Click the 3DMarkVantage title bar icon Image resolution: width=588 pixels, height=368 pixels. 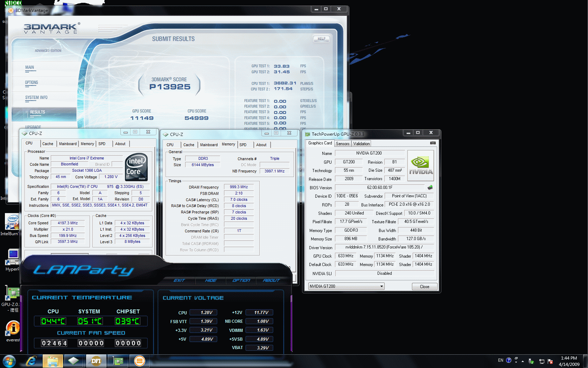click(11, 11)
